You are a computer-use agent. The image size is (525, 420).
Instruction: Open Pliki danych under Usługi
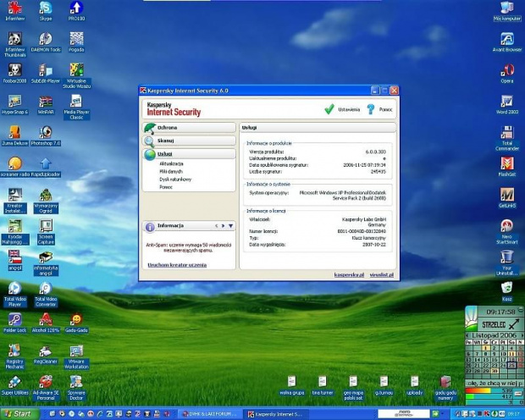(x=171, y=172)
